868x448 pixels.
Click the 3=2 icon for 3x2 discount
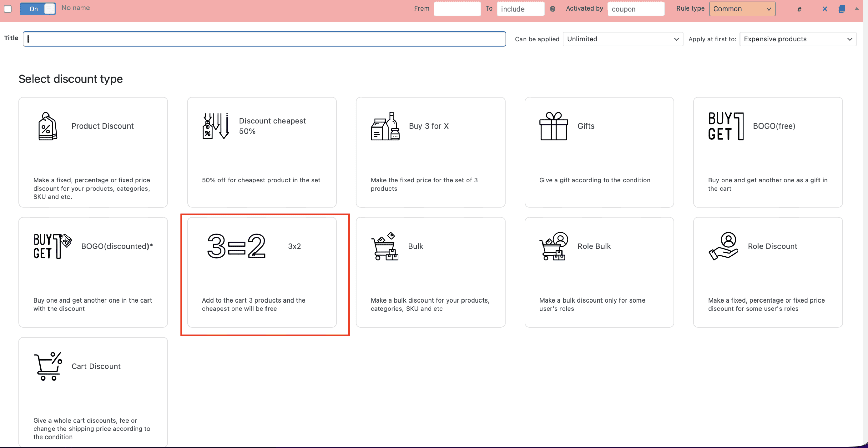click(x=236, y=246)
